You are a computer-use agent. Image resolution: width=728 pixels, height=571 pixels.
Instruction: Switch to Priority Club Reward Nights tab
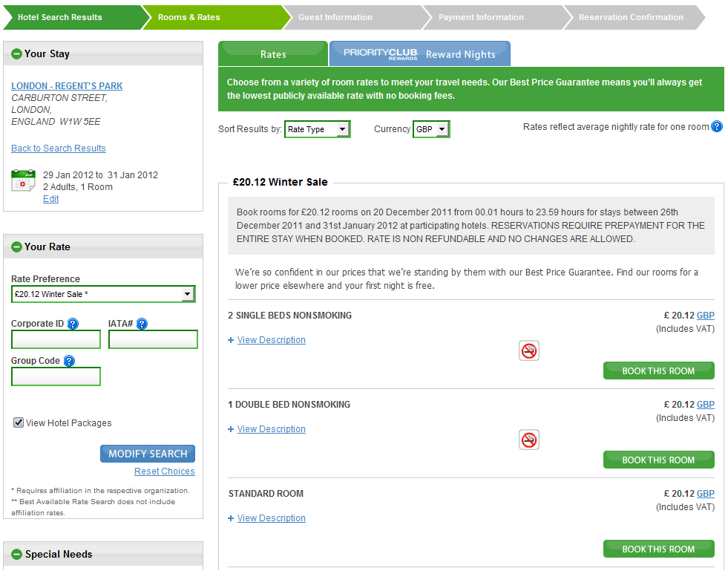click(x=420, y=54)
